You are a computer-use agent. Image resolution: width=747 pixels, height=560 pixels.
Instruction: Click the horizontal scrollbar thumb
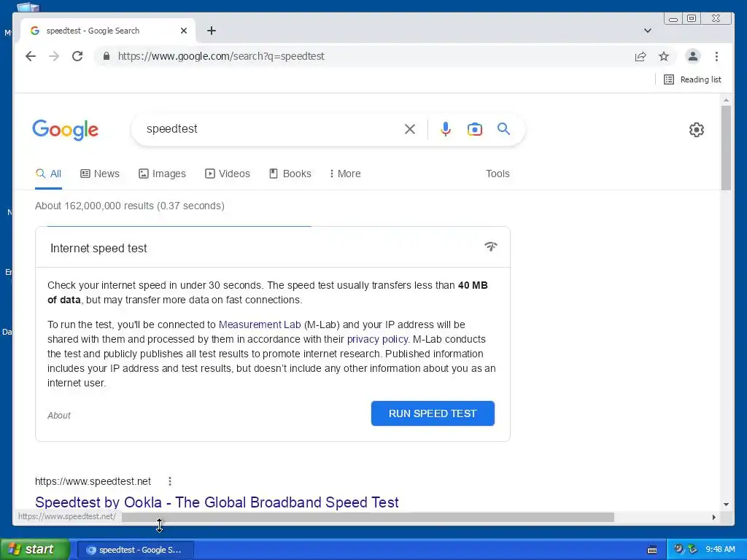coord(368,517)
